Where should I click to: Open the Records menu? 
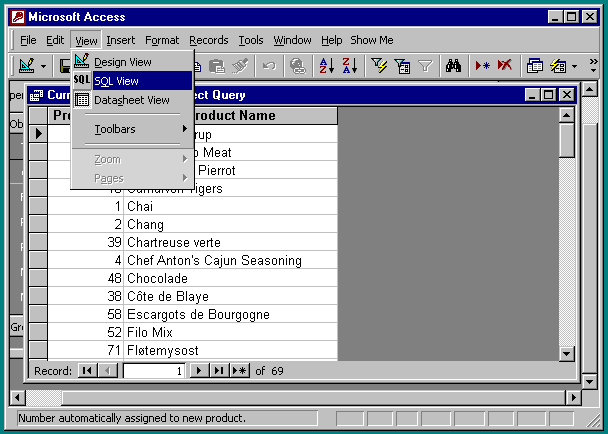point(209,40)
